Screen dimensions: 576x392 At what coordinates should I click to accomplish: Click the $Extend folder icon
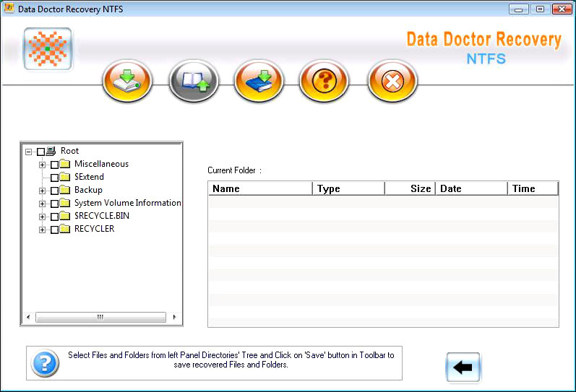65,177
